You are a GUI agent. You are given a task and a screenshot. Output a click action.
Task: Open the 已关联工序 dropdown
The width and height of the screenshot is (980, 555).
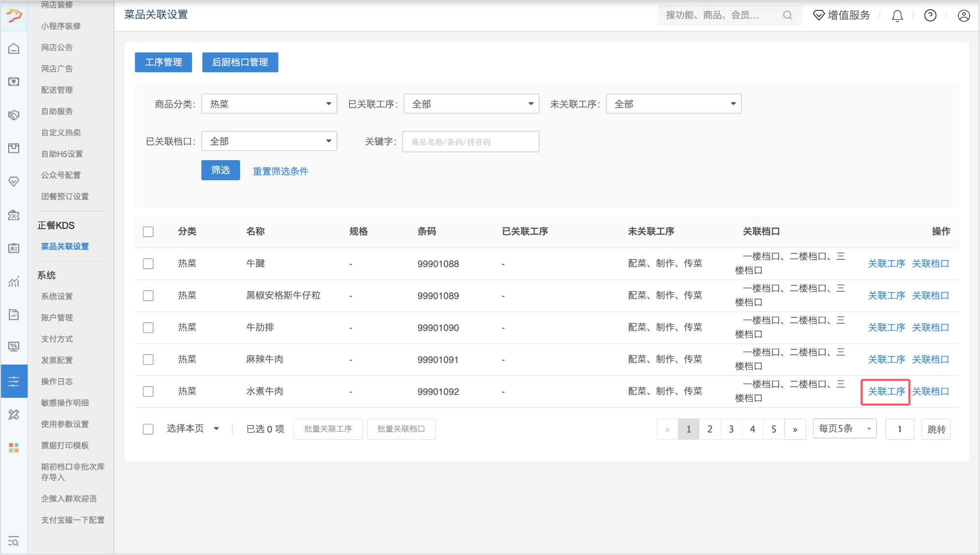[471, 104]
